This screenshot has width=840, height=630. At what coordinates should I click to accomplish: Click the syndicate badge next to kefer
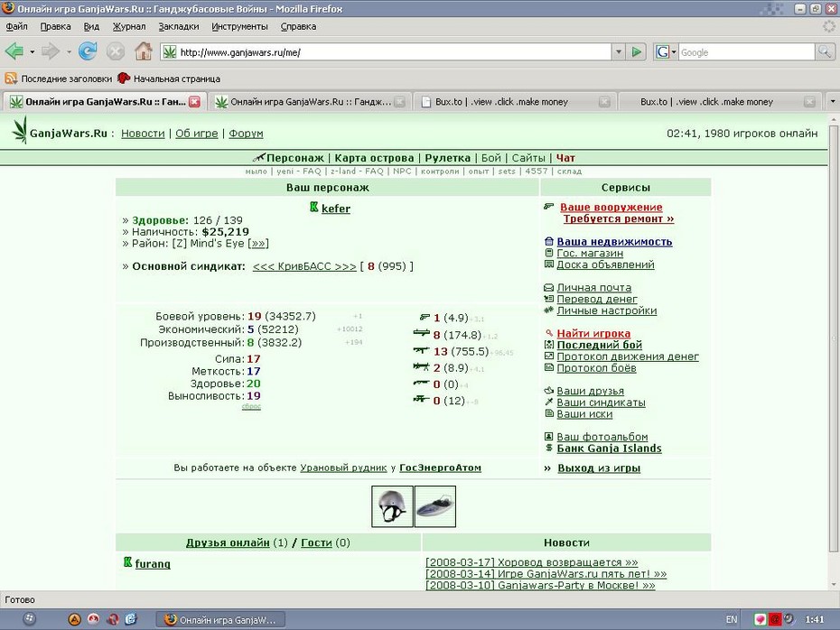click(x=314, y=207)
